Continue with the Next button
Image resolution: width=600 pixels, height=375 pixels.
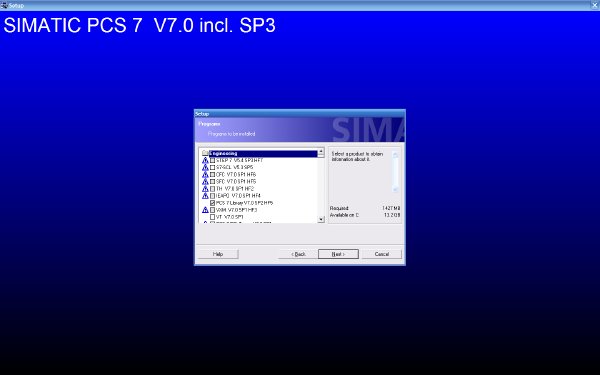[338, 254]
